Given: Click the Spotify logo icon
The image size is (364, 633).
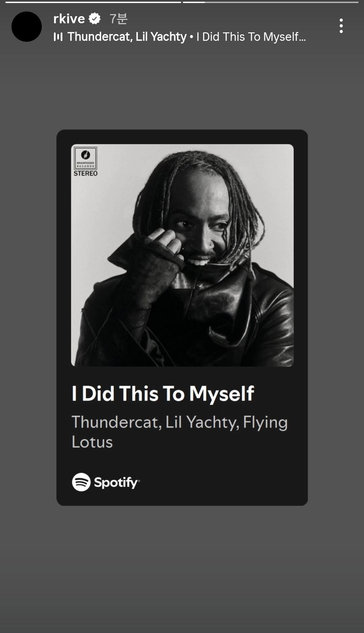Looking at the screenshot, I should (x=81, y=482).
